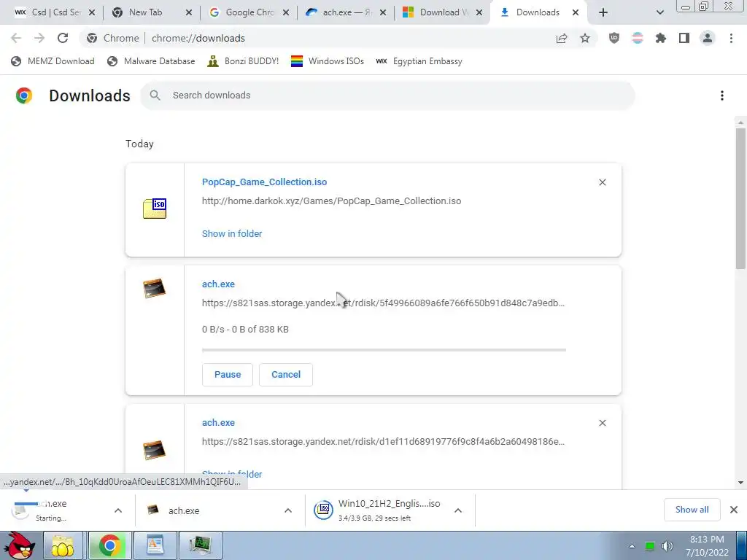Close the bottom downloads shelf

(734, 510)
